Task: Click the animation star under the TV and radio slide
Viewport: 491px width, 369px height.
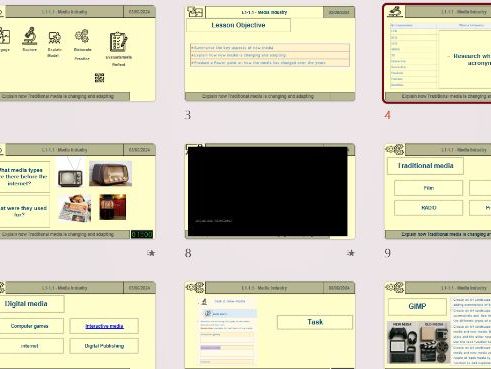Action: pyautogui.click(x=151, y=253)
